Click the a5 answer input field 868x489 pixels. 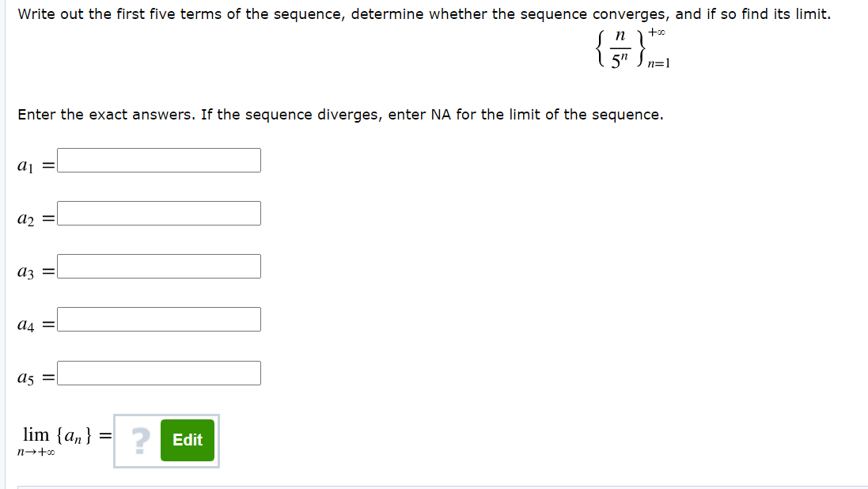(158, 373)
